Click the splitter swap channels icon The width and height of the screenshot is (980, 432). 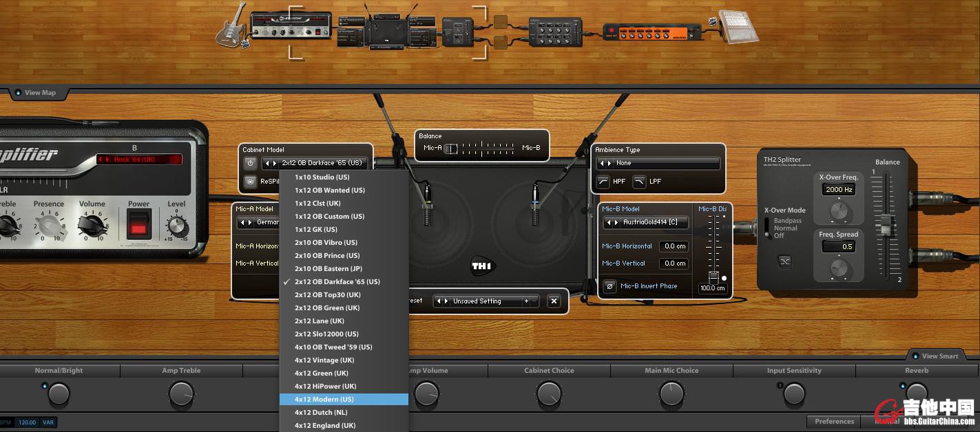click(784, 261)
